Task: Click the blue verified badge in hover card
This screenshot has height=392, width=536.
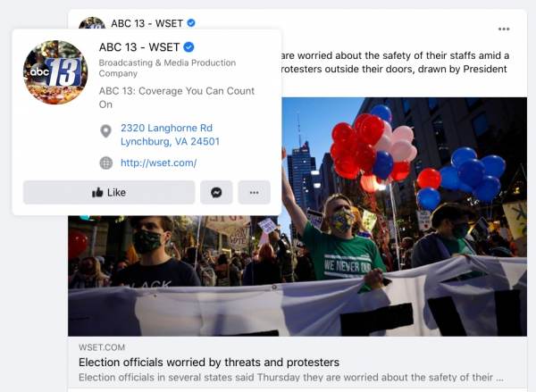Action: pos(188,46)
